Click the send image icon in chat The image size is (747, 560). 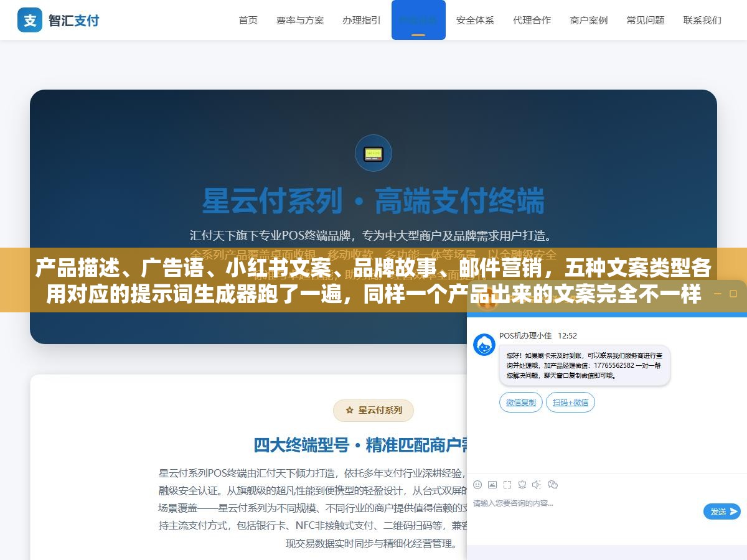pyautogui.click(x=492, y=485)
